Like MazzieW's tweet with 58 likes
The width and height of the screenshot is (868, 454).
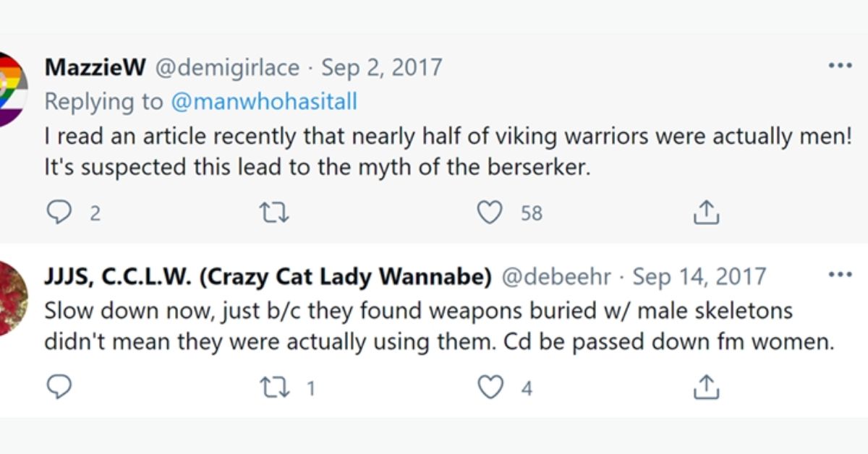click(490, 213)
